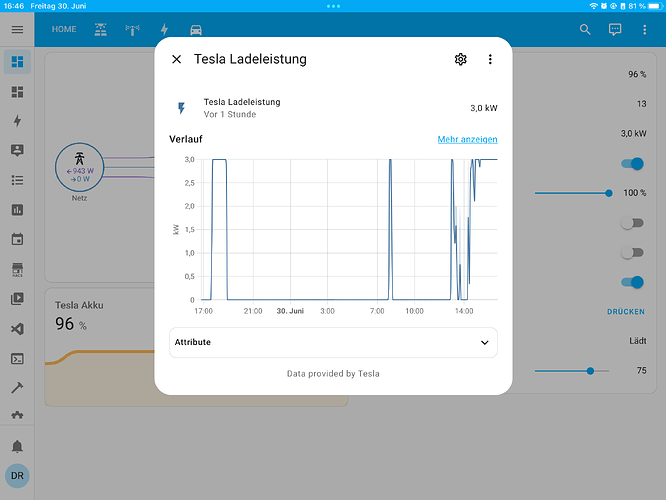
Task: Open the Map person icon in sidebar
Action: (x=17, y=150)
